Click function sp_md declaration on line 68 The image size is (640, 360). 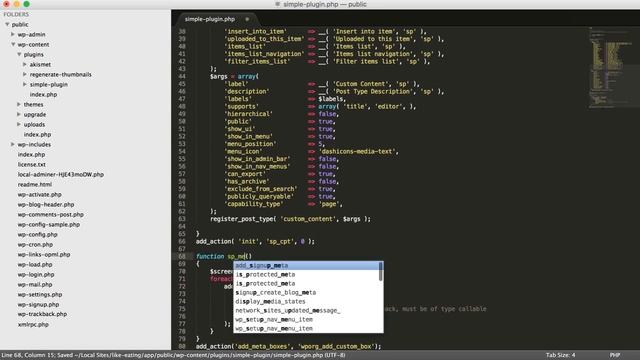224,256
